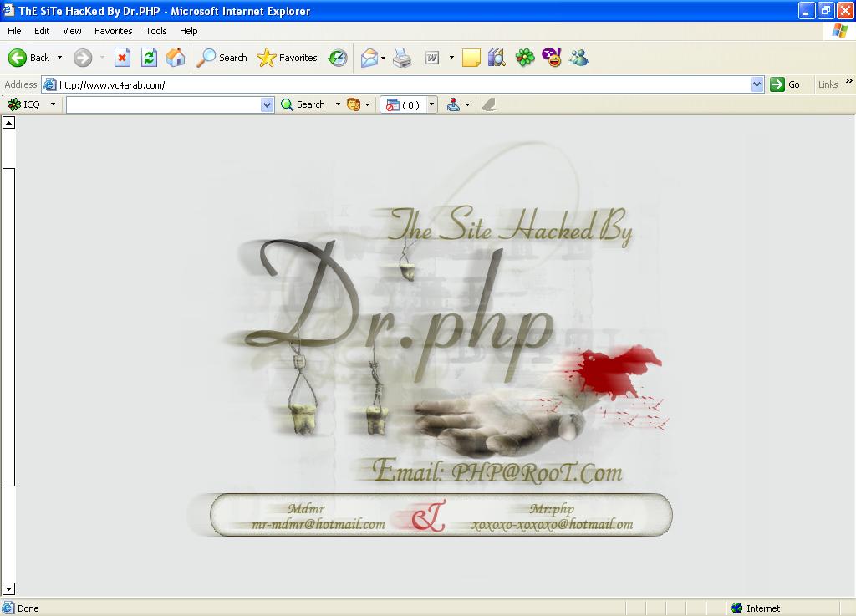Click the ICQ flower toolbar icon

coord(525,58)
